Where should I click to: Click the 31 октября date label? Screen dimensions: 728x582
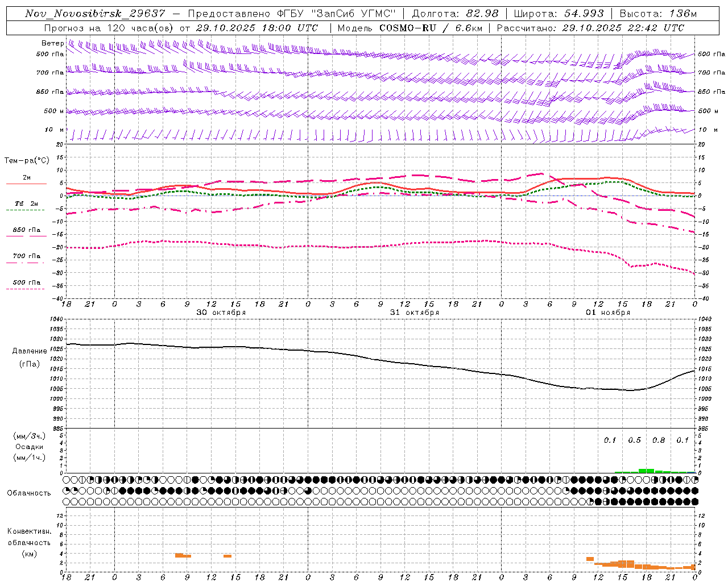415,313
